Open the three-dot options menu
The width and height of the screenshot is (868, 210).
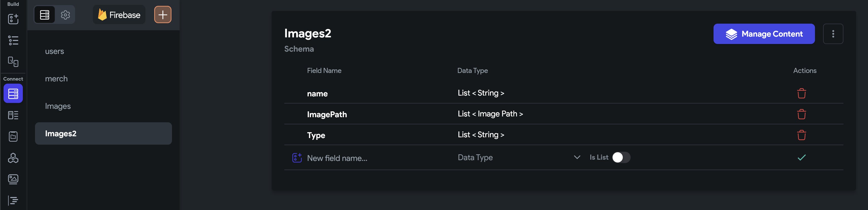point(833,34)
